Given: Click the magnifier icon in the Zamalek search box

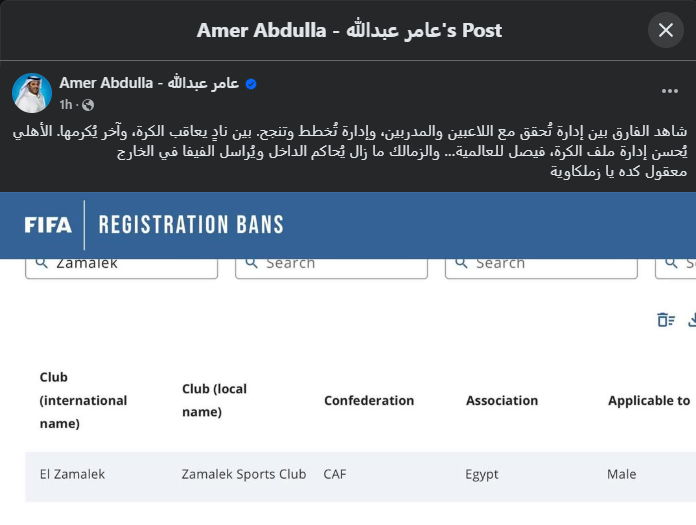Looking at the screenshot, I should [42, 262].
